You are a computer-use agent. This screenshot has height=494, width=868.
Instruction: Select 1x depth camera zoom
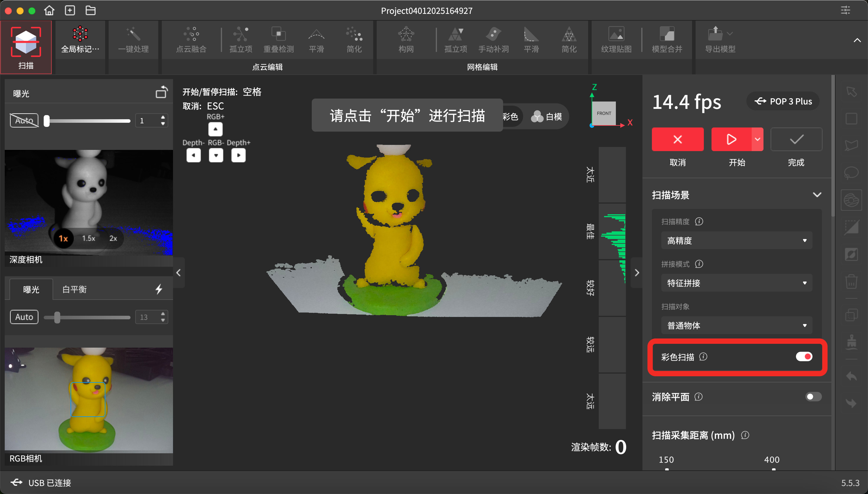[x=63, y=238]
